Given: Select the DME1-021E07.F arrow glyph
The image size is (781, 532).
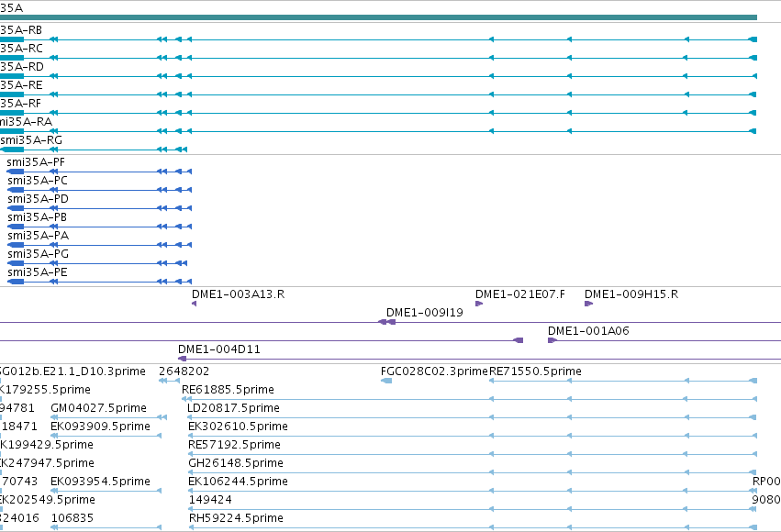Looking at the screenshot, I should tap(479, 304).
